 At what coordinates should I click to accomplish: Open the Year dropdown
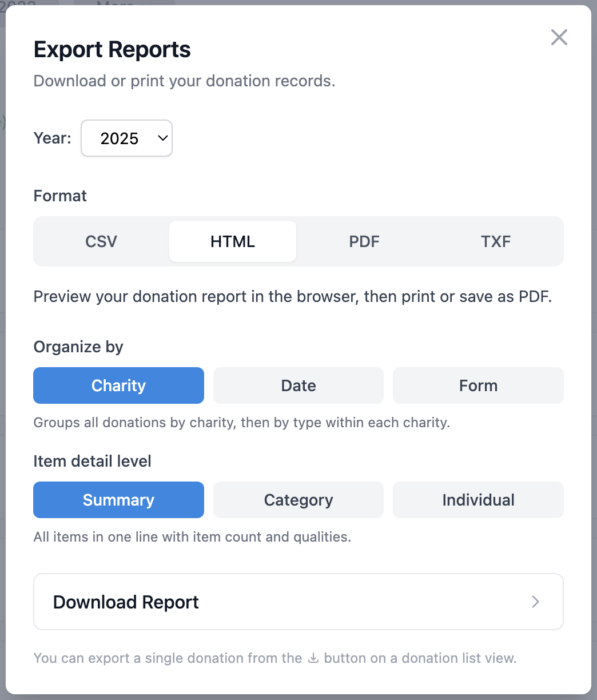[126, 138]
